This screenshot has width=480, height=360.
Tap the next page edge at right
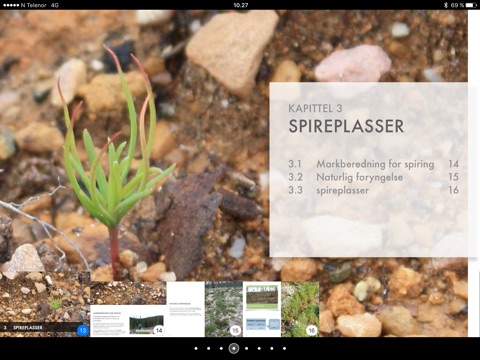[x=474, y=173]
